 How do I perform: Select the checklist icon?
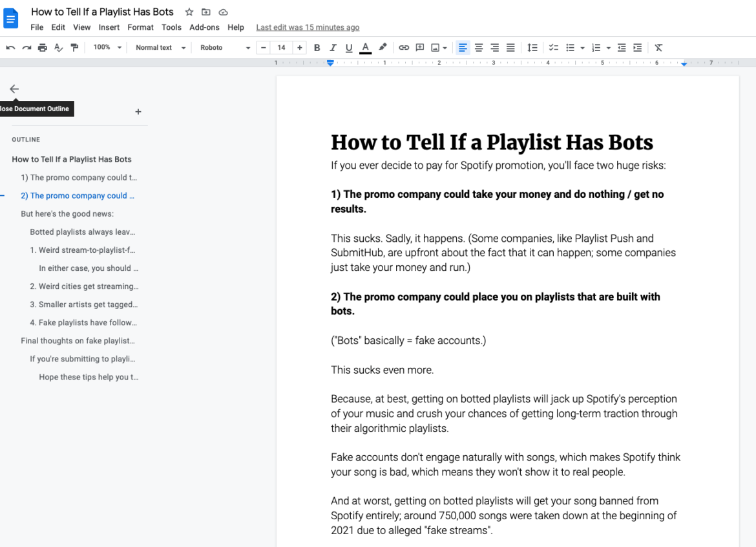pos(553,47)
